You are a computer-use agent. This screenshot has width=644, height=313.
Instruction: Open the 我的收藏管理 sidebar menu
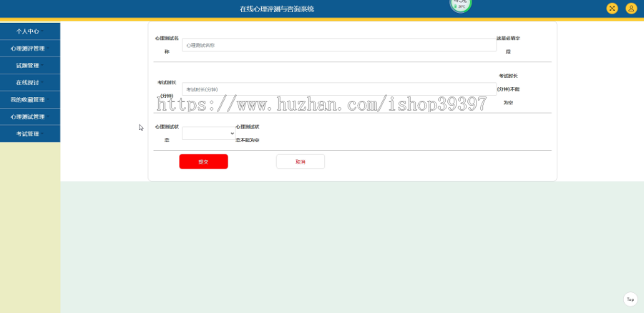[30, 99]
